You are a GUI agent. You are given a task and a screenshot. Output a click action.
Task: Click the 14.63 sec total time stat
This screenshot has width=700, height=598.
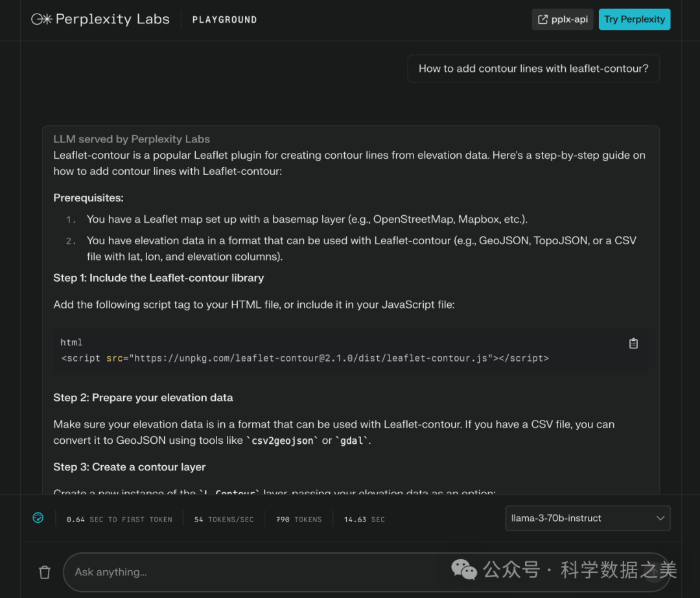pos(365,520)
